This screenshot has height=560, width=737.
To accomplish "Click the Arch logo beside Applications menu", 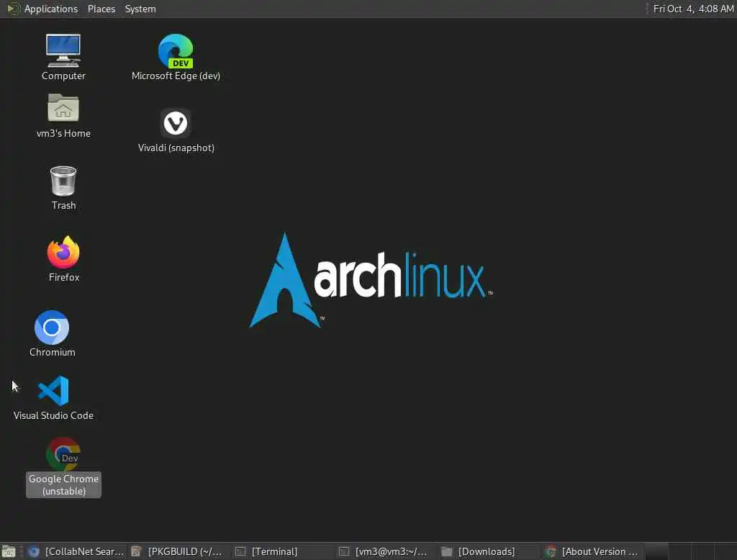I will coord(13,9).
